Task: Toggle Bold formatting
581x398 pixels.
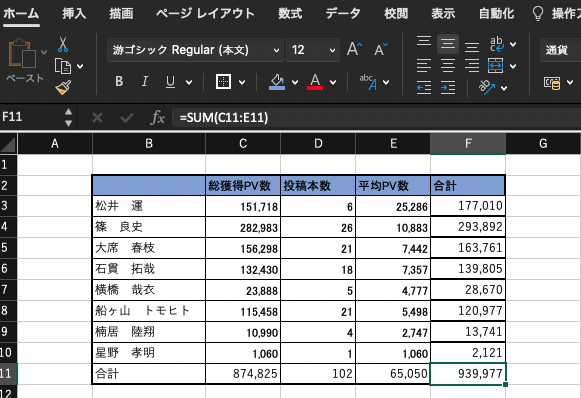Action: pyautogui.click(x=119, y=82)
